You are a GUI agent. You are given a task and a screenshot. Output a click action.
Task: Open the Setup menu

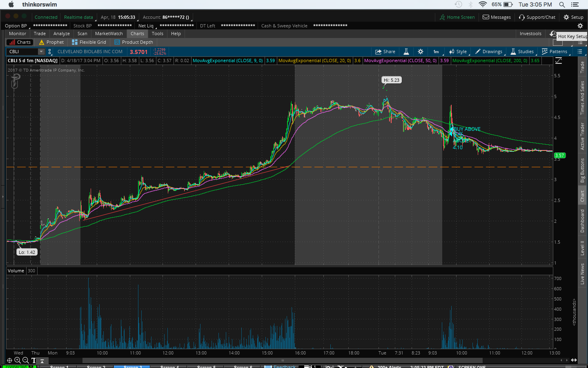(573, 17)
